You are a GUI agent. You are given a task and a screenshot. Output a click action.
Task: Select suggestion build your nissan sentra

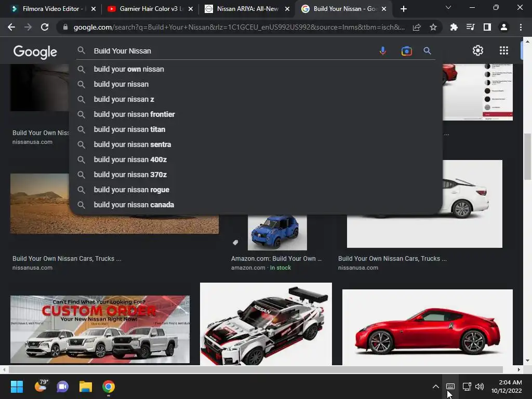(256, 144)
